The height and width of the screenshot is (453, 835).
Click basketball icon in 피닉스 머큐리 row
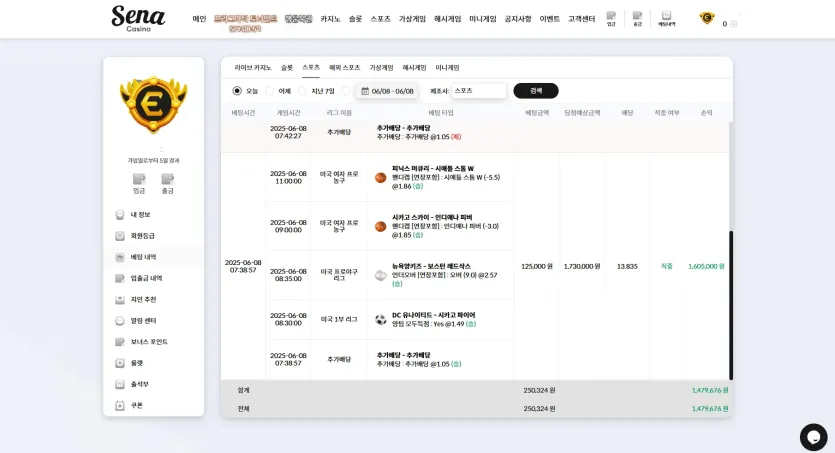[x=380, y=178]
